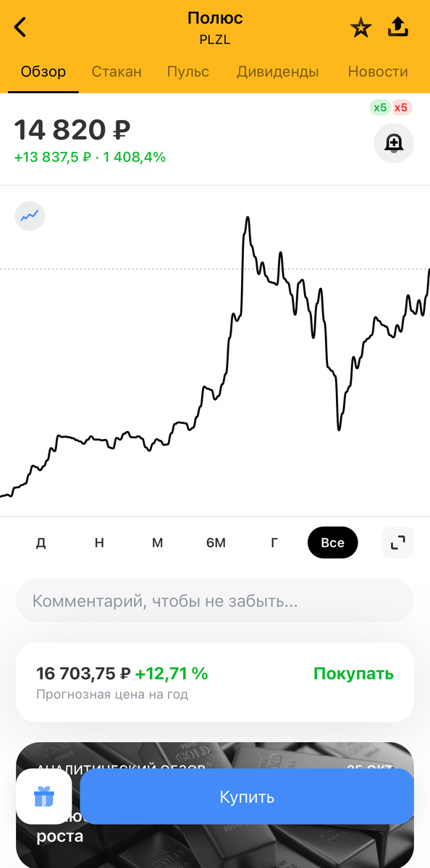The image size is (430, 868).
Task: Open chart style options via line chart icon
Action: [30, 216]
